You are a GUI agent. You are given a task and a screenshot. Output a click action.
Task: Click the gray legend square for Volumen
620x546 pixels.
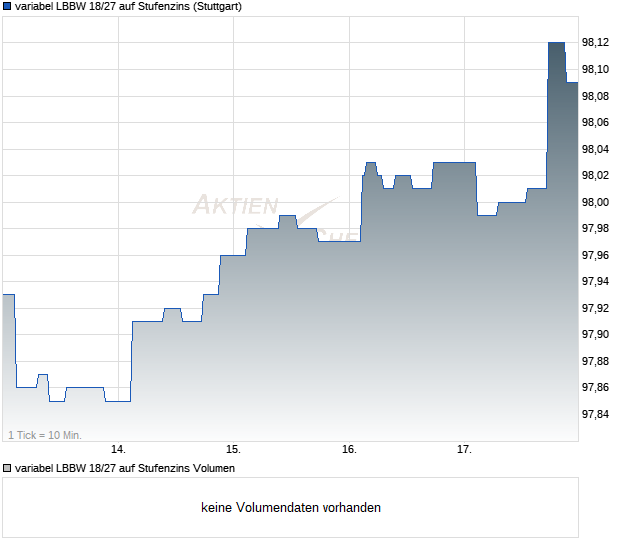(x=7, y=468)
